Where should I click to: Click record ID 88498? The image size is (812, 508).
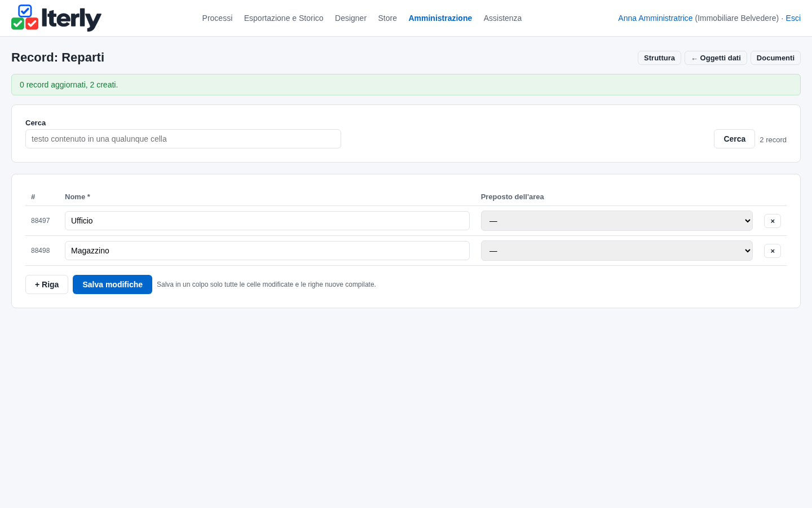pos(40,251)
